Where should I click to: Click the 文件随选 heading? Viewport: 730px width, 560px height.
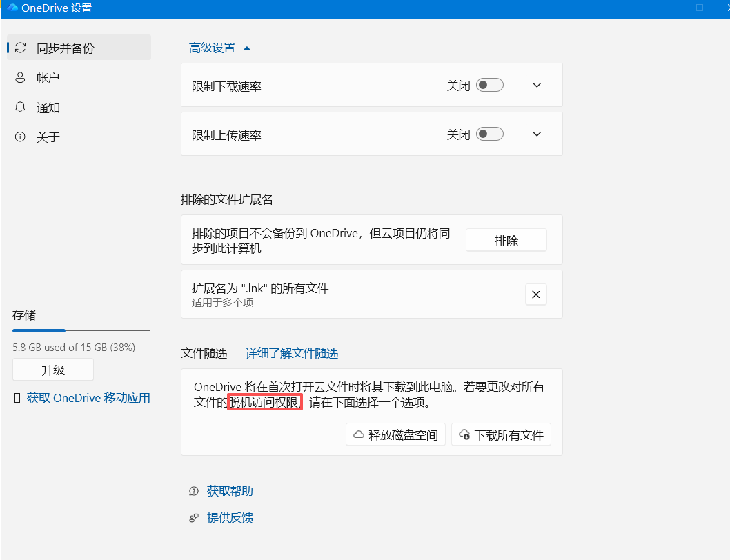(x=204, y=353)
